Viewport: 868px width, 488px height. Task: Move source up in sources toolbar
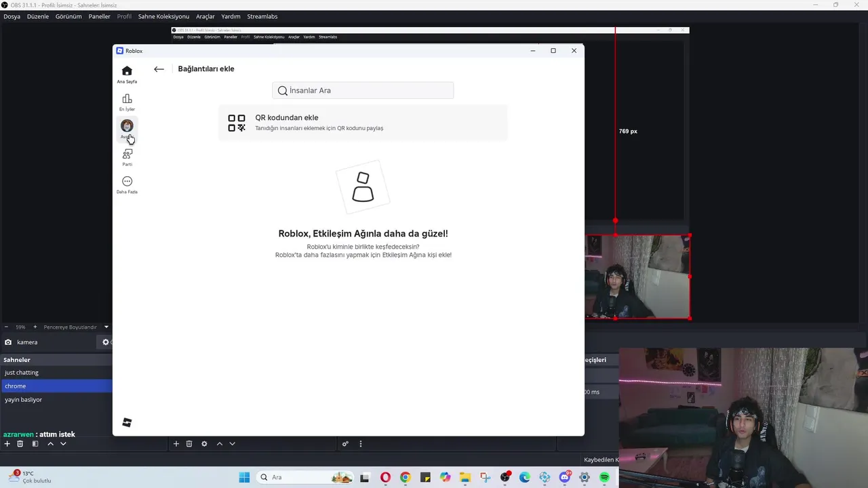219,444
